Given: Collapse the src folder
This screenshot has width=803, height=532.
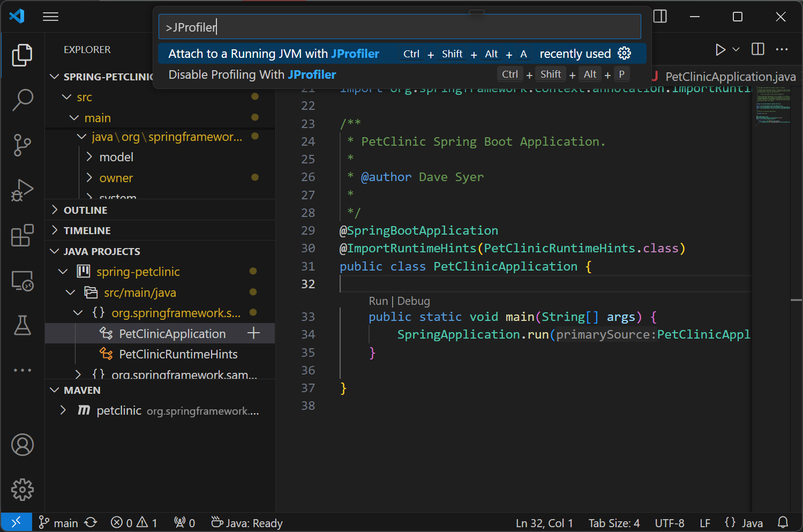Looking at the screenshot, I should 66,97.
